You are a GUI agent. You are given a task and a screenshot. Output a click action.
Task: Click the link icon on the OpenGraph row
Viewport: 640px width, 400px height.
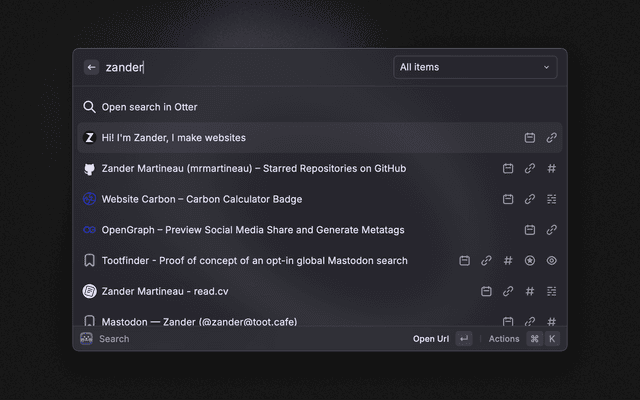(x=552, y=230)
